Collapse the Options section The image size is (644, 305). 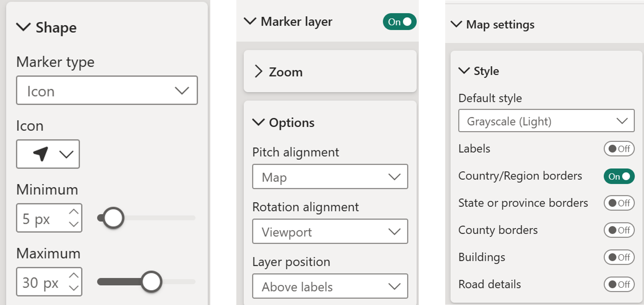(258, 122)
